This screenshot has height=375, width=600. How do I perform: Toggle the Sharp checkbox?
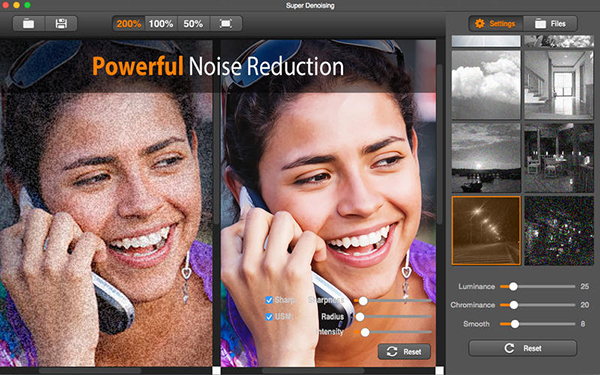click(269, 300)
